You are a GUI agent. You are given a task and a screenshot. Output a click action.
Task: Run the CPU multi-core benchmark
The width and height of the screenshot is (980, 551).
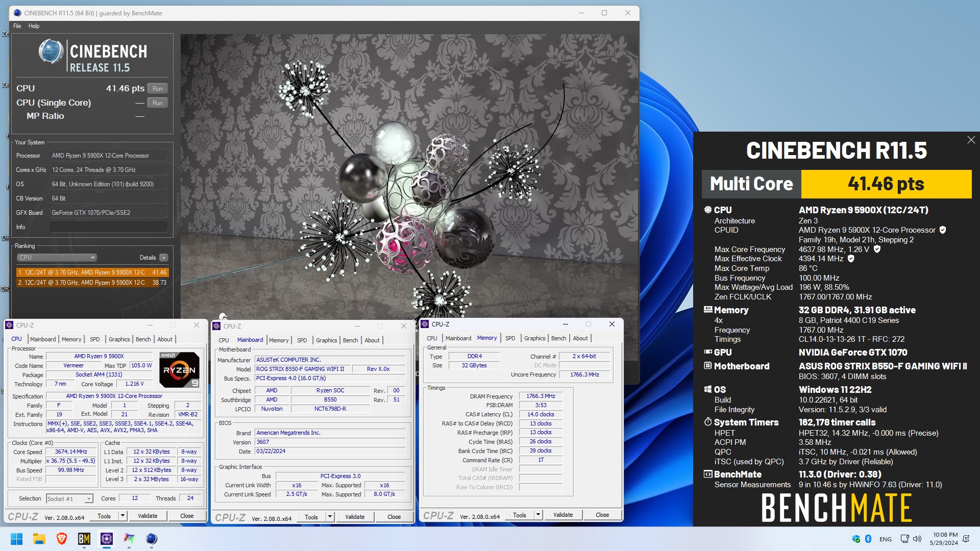[x=158, y=88]
